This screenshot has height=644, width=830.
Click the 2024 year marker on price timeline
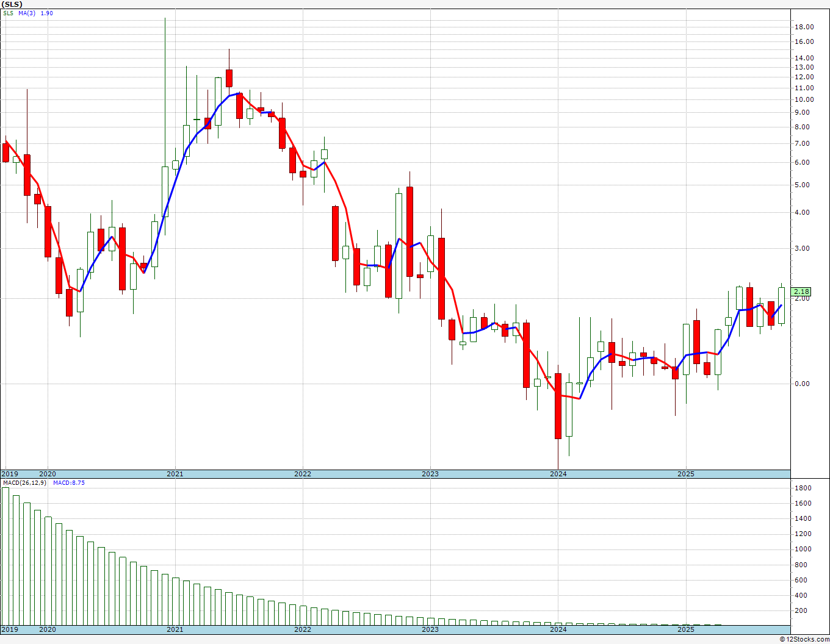(x=558, y=474)
